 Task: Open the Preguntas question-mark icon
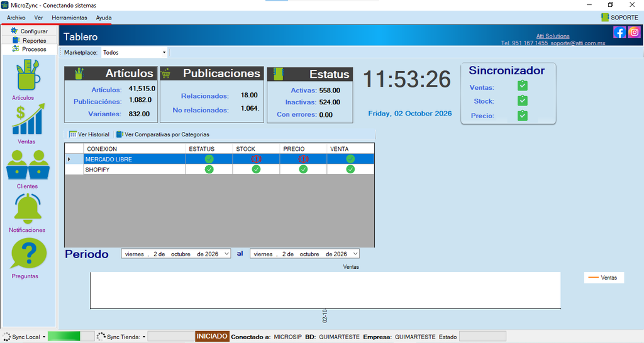(x=29, y=254)
